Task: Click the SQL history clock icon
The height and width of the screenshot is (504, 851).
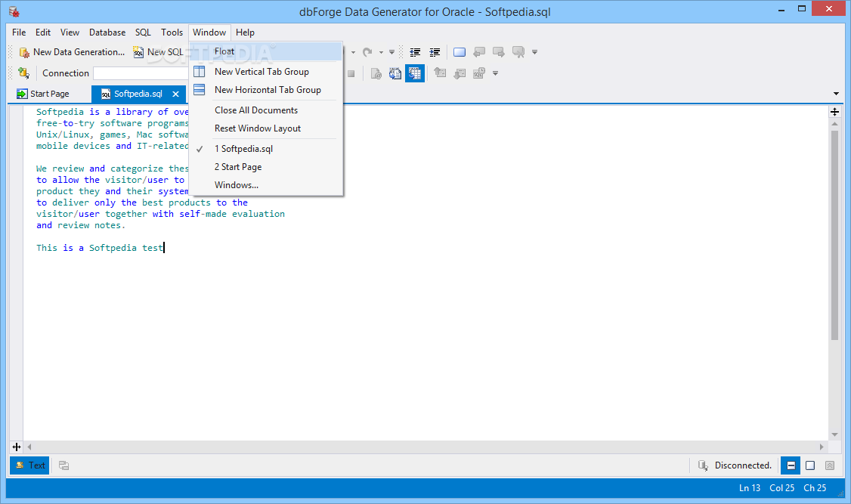Action: coord(478,73)
